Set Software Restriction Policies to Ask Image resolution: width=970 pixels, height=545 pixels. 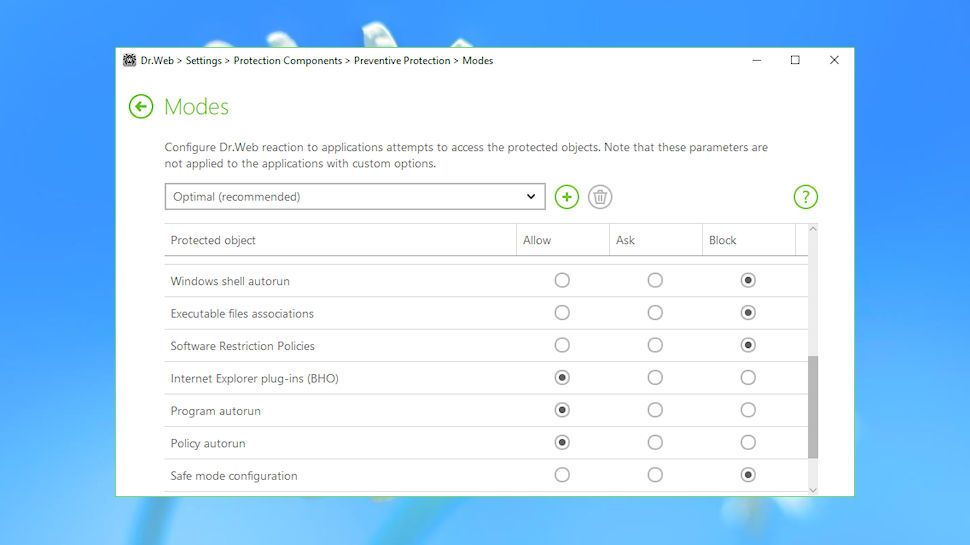tap(655, 345)
